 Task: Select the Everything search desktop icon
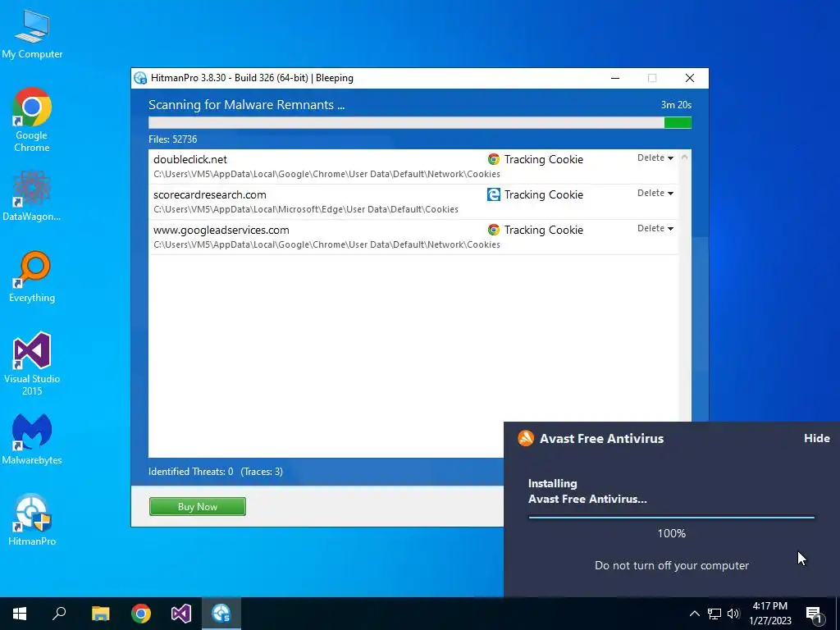coord(32,276)
